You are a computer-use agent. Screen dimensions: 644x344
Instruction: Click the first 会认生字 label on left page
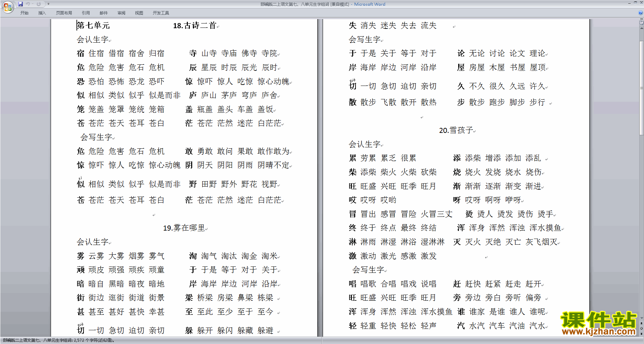click(93, 40)
